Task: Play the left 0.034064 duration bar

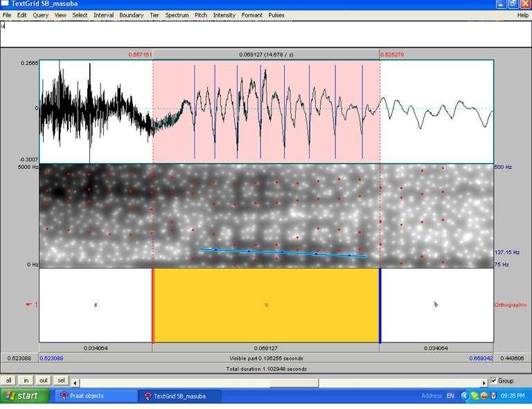Action: coord(96,348)
